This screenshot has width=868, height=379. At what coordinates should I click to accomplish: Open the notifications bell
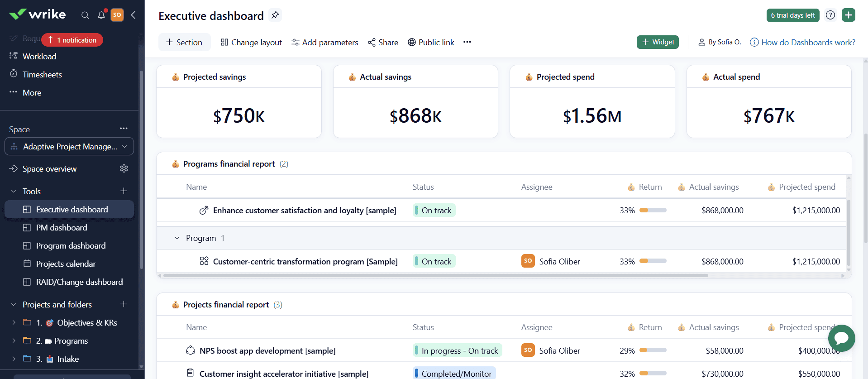pos(101,15)
